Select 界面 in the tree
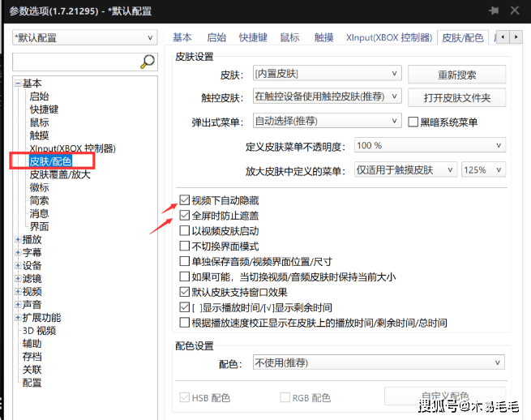The height and width of the screenshot is (420, 531). pyautogui.click(x=39, y=226)
